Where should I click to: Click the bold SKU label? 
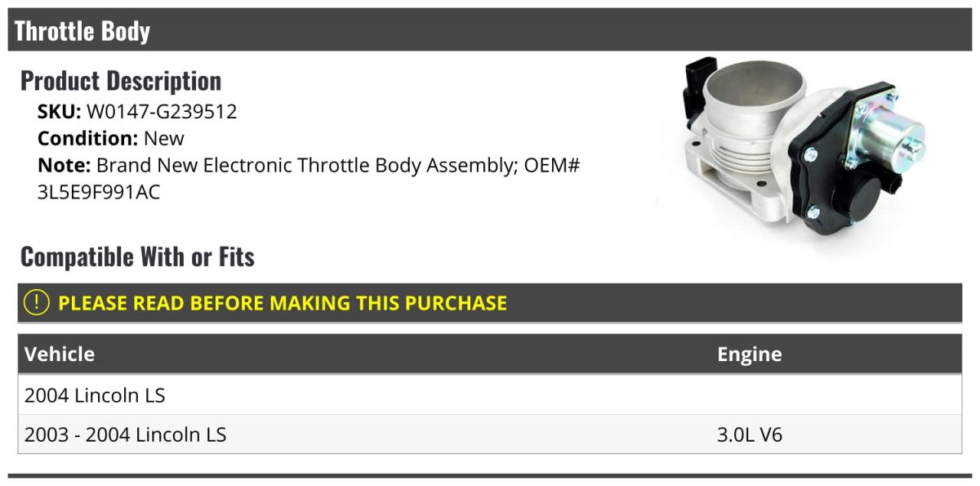click(x=59, y=112)
